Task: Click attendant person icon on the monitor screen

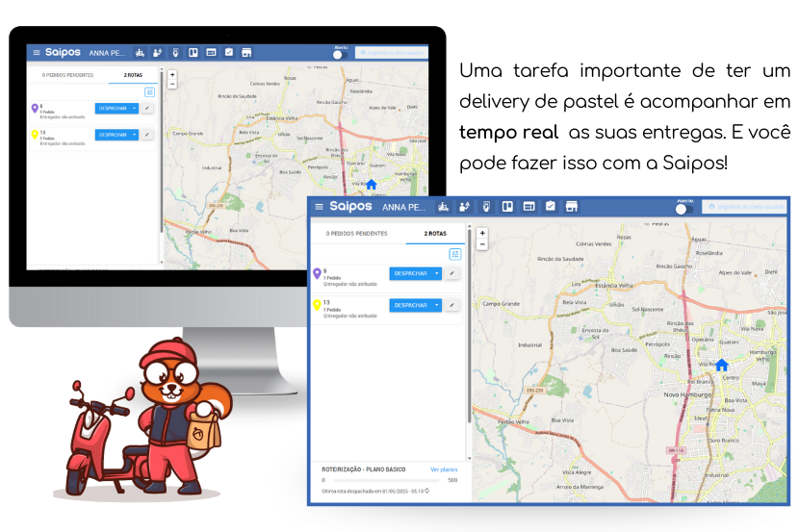Action: (158, 53)
